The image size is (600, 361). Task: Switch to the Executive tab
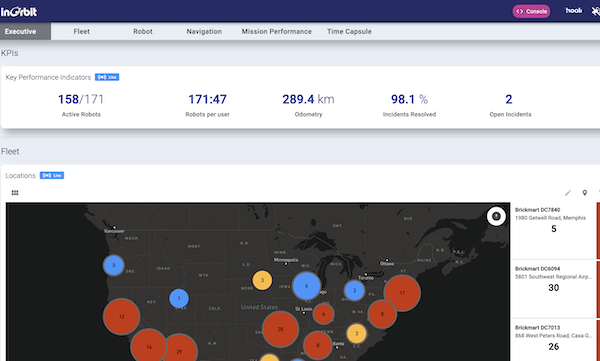(x=25, y=31)
